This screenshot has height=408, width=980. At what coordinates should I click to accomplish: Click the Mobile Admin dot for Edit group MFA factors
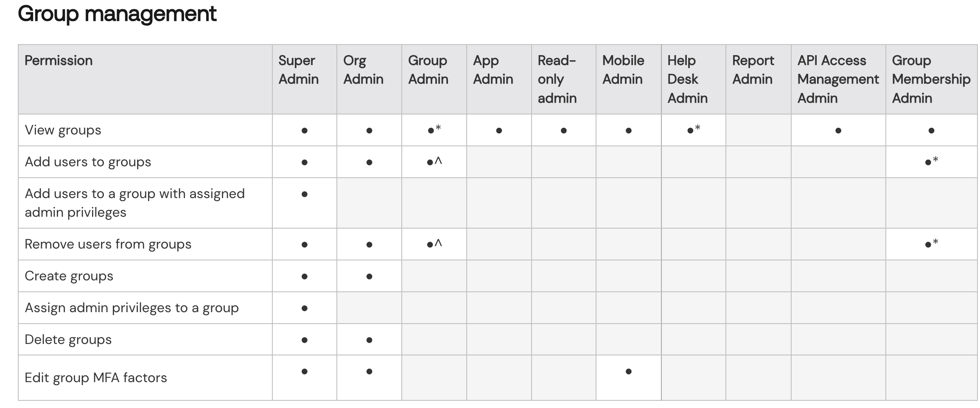coord(629,372)
